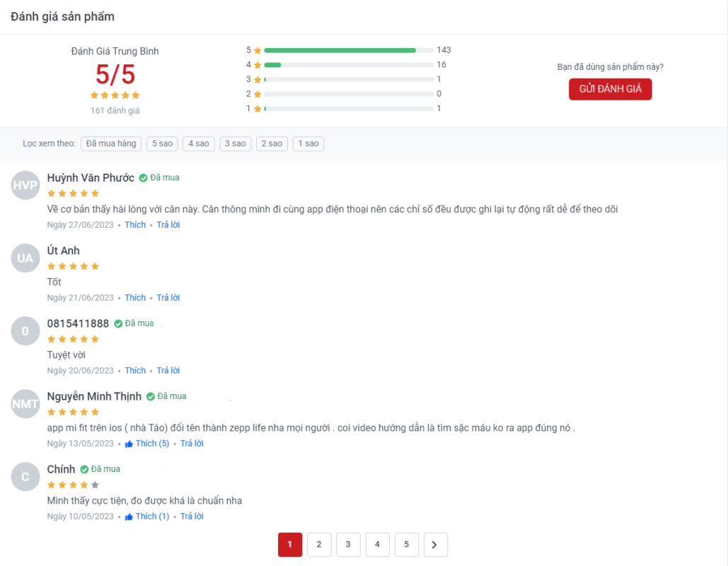Filter reviews by Đã mua hàng
This screenshot has height=566, width=728.
[111, 144]
